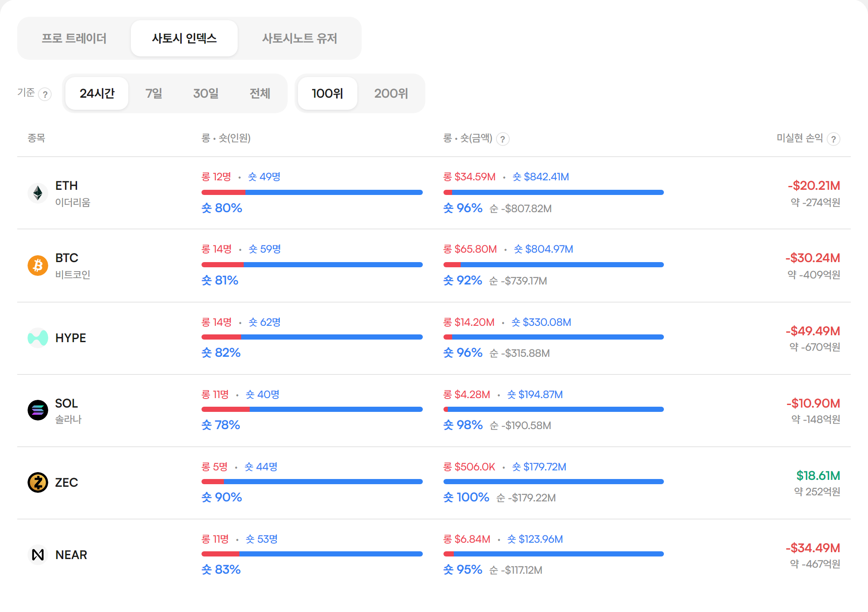Click ETH unrealized loss -$20.21M
The height and width of the screenshot is (612, 868).
[814, 186]
